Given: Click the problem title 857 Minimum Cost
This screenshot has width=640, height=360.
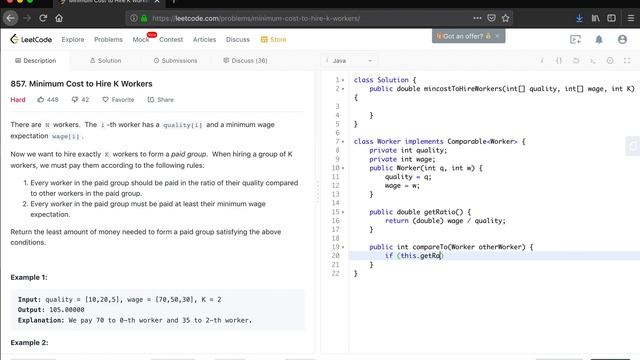Looking at the screenshot, I should pos(81,84).
